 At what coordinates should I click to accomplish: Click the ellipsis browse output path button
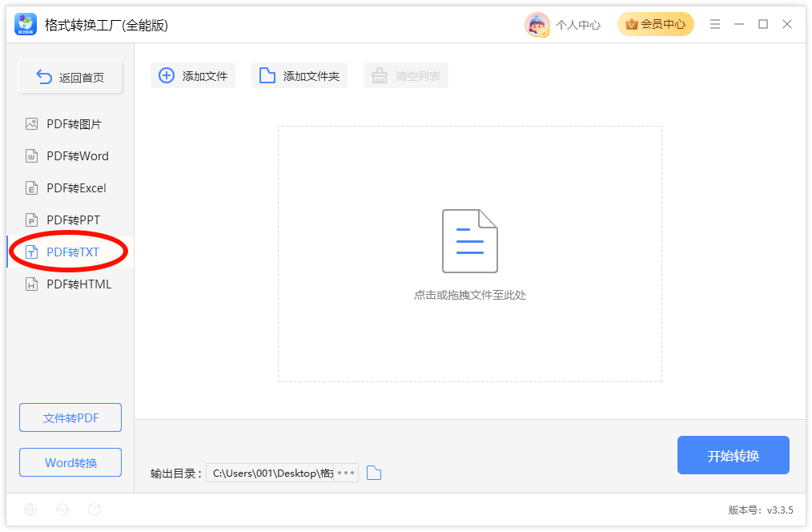tap(346, 473)
